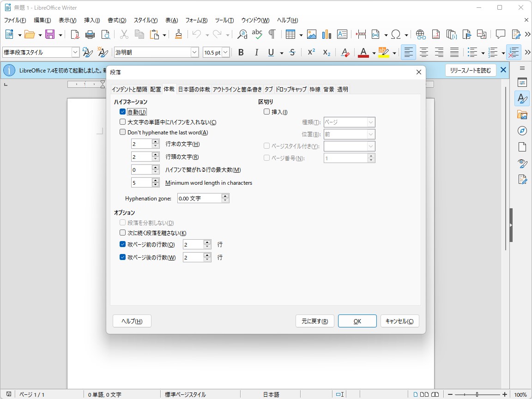Click the 元に戻す(R) reset button
The width and height of the screenshot is (532, 399).
(315, 321)
